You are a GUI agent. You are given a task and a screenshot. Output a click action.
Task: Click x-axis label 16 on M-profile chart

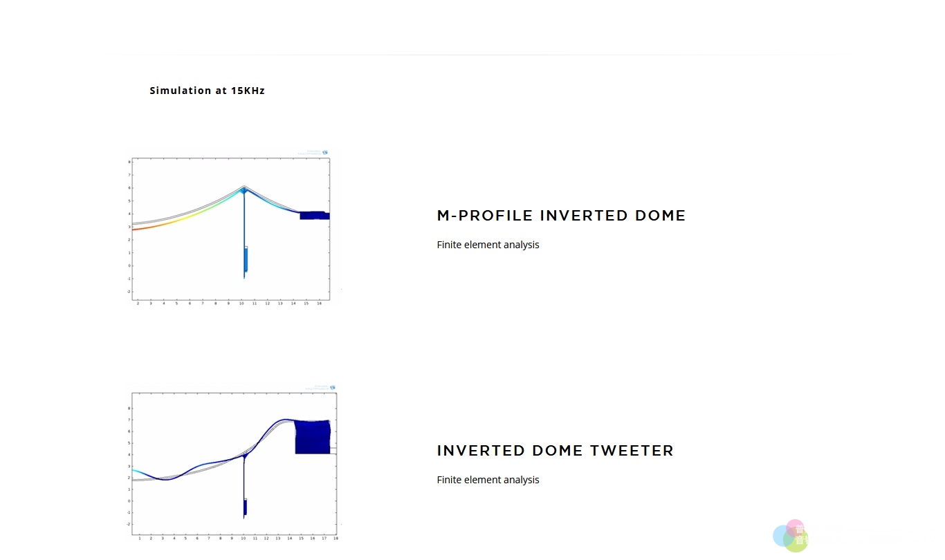pos(319,304)
